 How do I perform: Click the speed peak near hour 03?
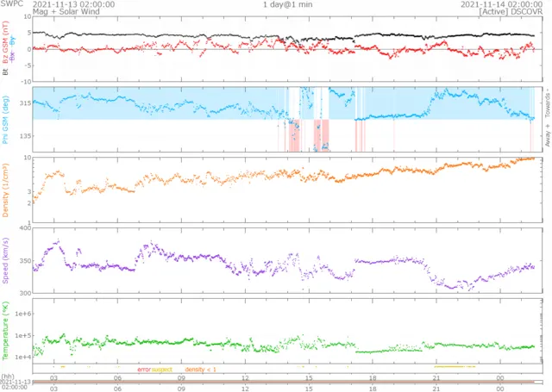(58, 243)
